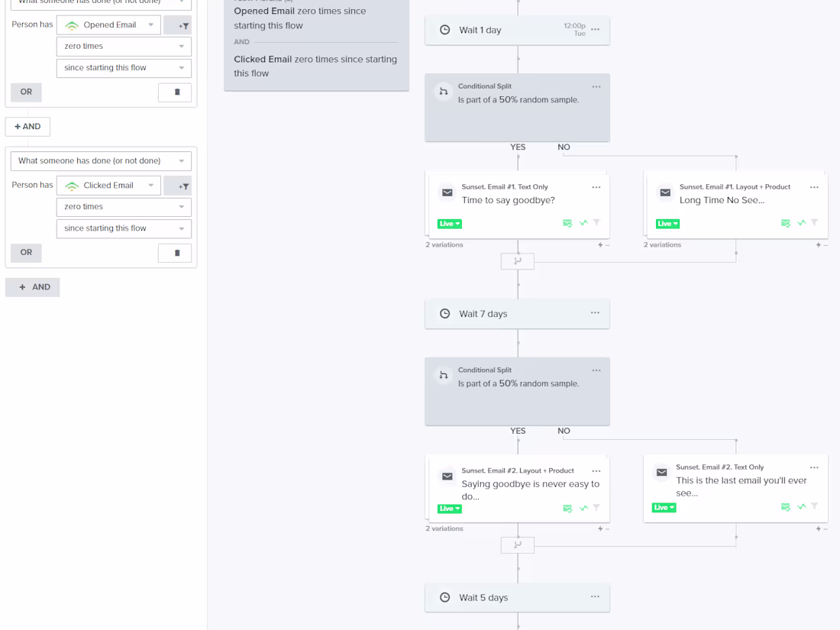The width and height of the screenshot is (840, 630).
Task: Select the merge node below the first email pair
Action: click(x=517, y=261)
